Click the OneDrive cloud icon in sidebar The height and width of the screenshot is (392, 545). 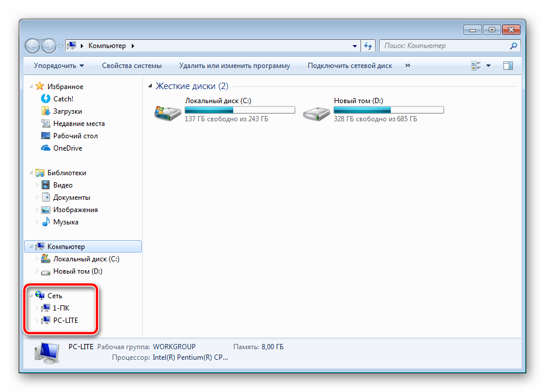(x=46, y=148)
